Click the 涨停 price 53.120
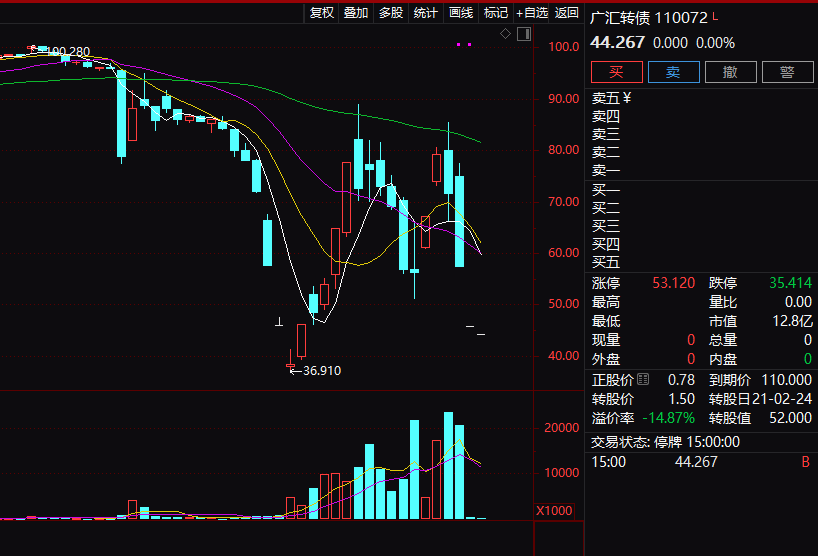The image size is (818, 556). click(x=673, y=283)
